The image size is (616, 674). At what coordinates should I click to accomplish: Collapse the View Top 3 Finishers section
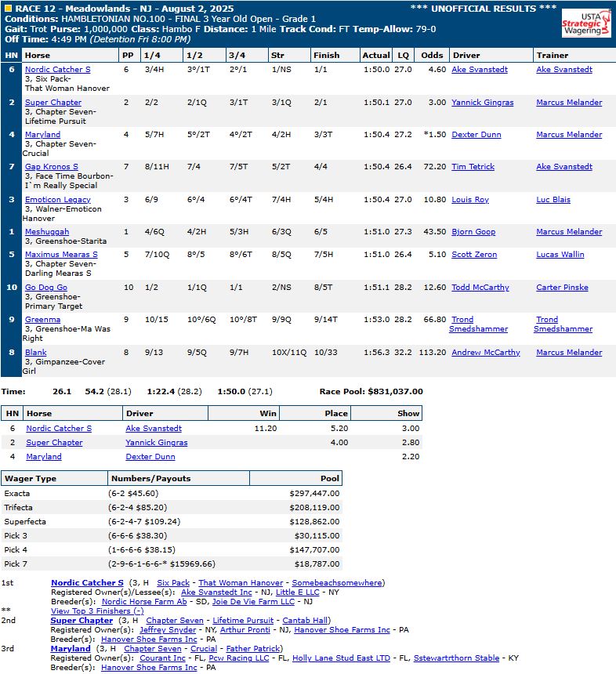pos(97,611)
